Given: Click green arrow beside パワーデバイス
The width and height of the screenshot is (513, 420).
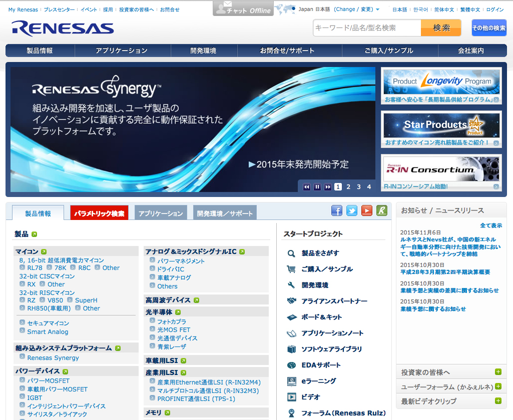Looking at the screenshot, I should pyautogui.click(x=65, y=371).
